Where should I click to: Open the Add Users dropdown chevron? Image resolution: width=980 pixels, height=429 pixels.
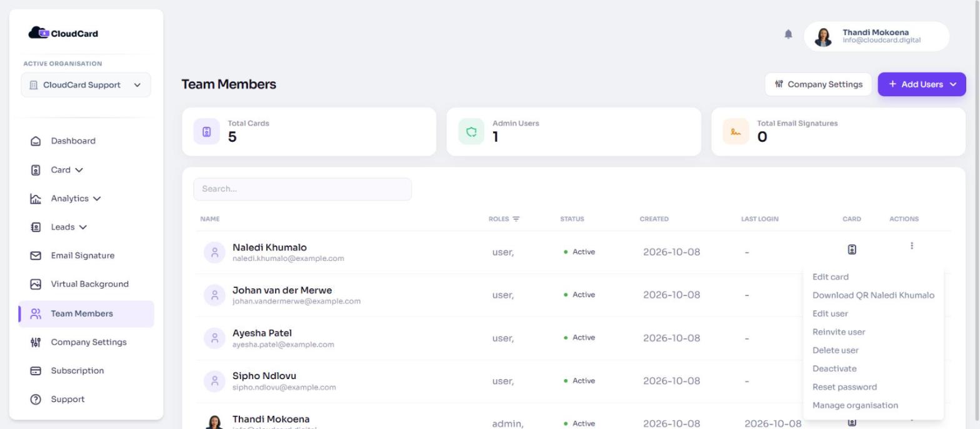coord(953,84)
